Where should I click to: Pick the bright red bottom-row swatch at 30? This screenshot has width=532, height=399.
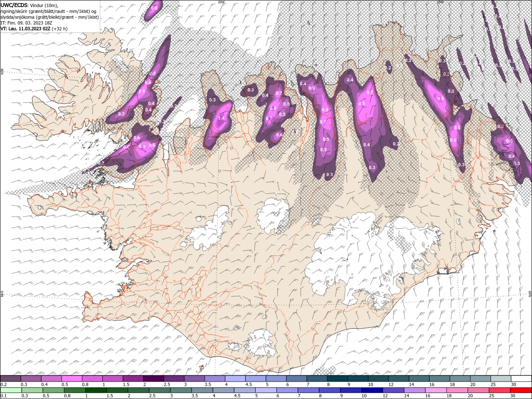(521, 390)
